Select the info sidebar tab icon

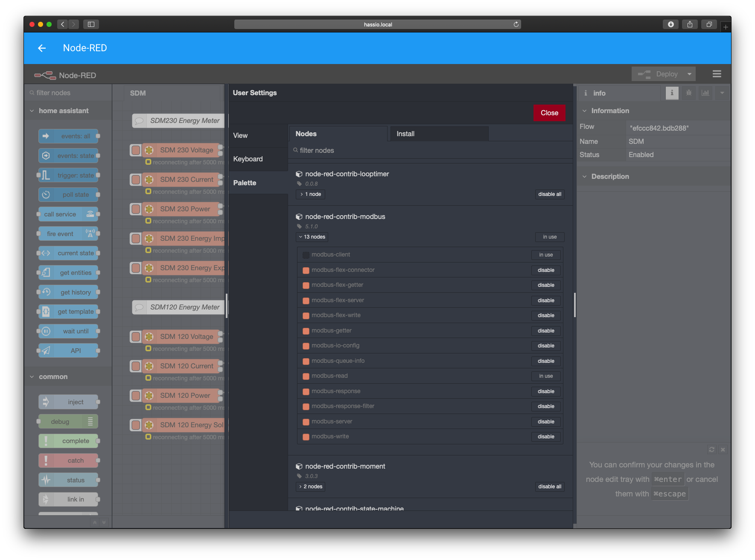point(672,93)
